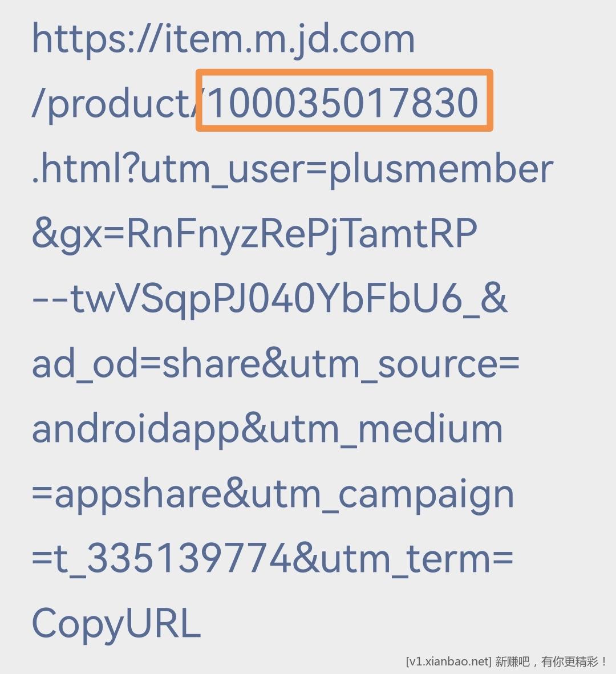Click the --twVSqpPJ040YbFbU6_& line
Viewport: 616px width, 674px height.
270,299
